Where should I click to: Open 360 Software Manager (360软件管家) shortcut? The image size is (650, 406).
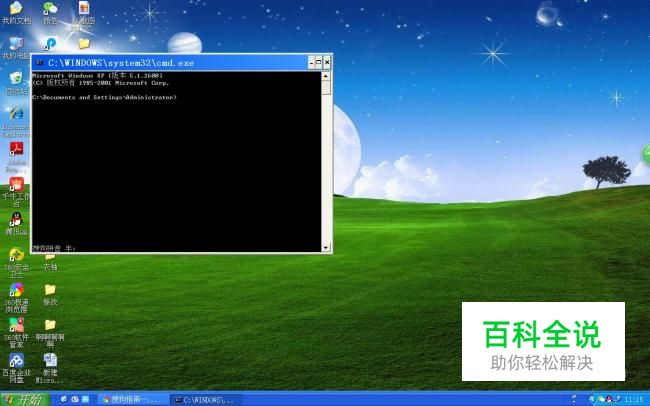pyautogui.click(x=16, y=333)
